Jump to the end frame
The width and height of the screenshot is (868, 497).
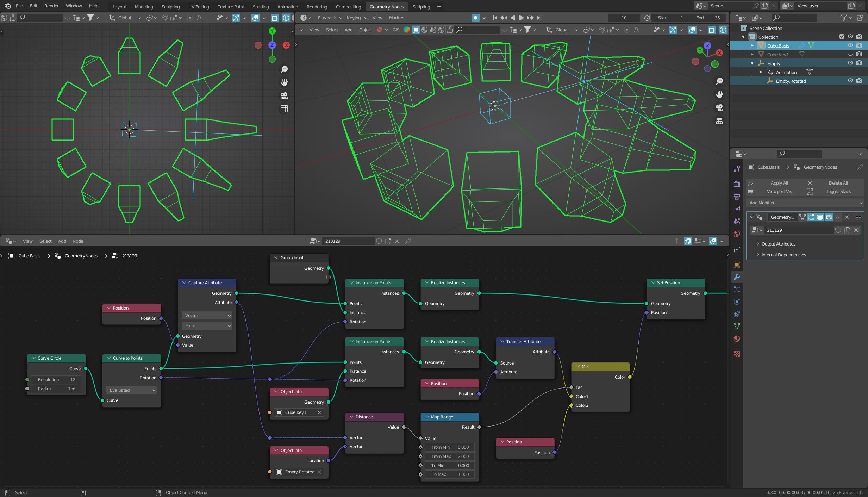point(539,18)
